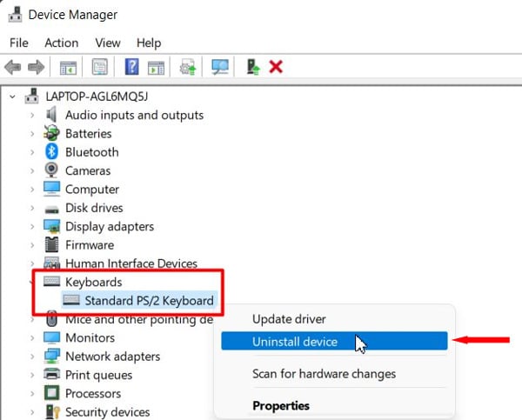Click the chip icon next to Firmware
The image size is (522, 420).
tap(51, 244)
